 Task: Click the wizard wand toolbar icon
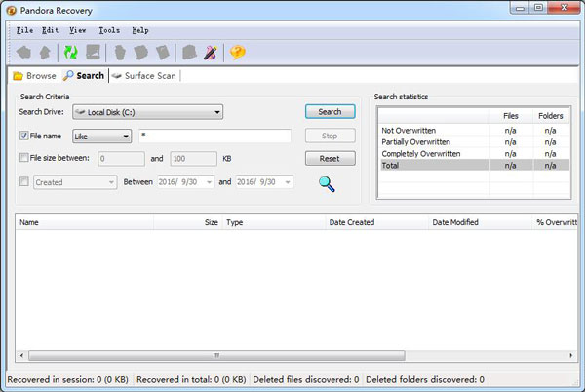[211, 53]
